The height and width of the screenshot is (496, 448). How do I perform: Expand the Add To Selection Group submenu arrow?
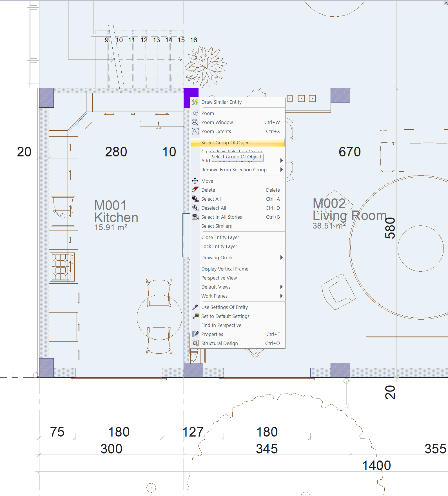coord(281,161)
